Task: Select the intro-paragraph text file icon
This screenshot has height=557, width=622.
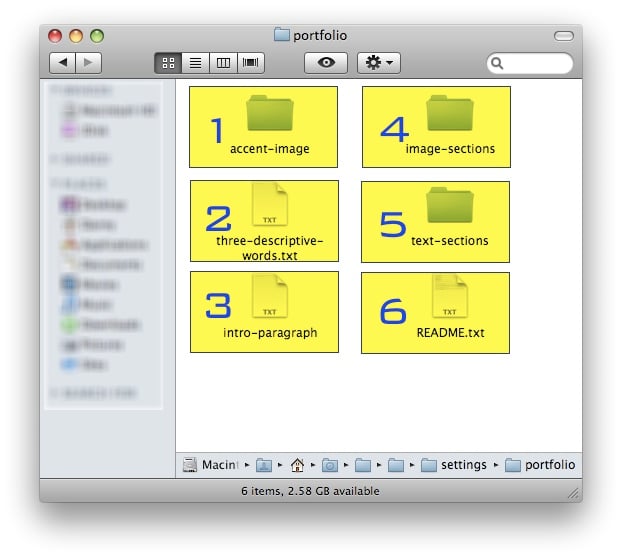Action: click(270, 296)
